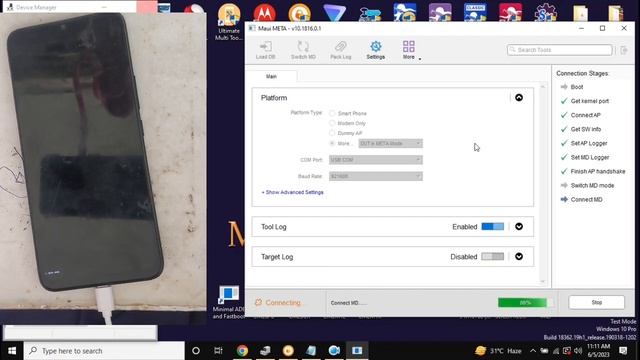Click the settings panel vertical scrollbar
This screenshot has width=640, height=360.
[543, 184]
